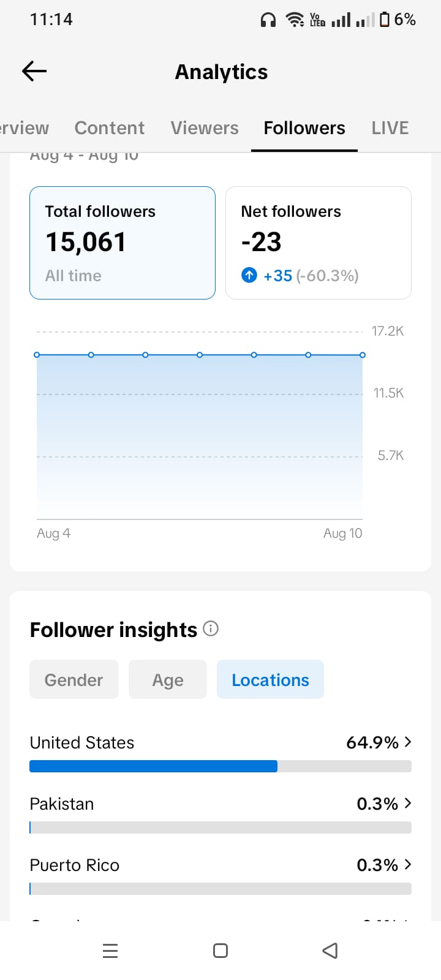
Task: Select the Total followers card
Action: click(123, 243)
